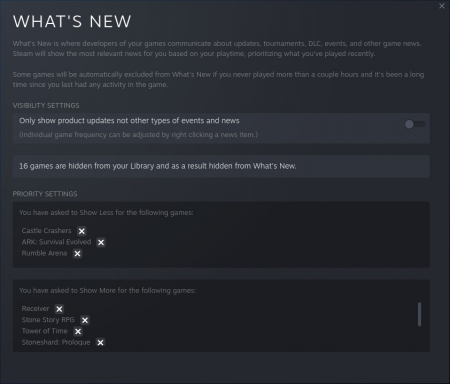Click the Only show product updates label

tap(129, 121)
